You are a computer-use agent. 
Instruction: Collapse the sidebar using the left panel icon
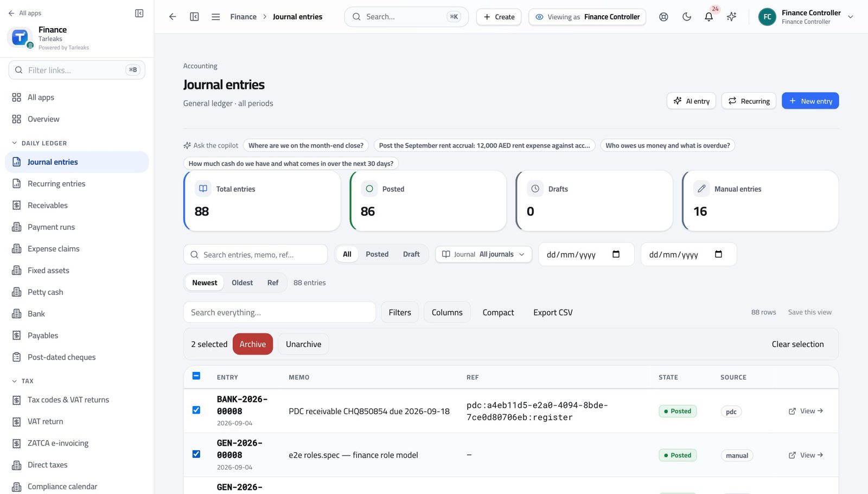[139, 13]
